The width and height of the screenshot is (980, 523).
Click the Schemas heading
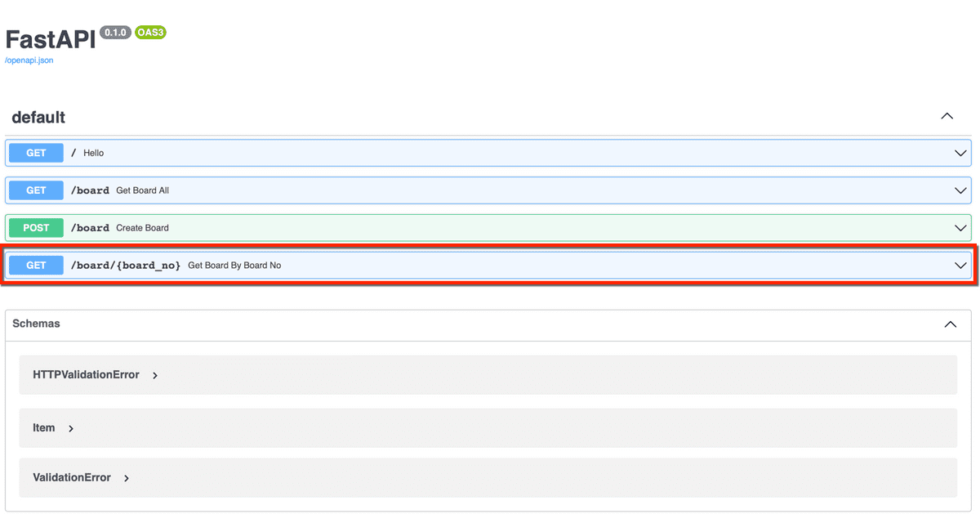tap(36, 324)
